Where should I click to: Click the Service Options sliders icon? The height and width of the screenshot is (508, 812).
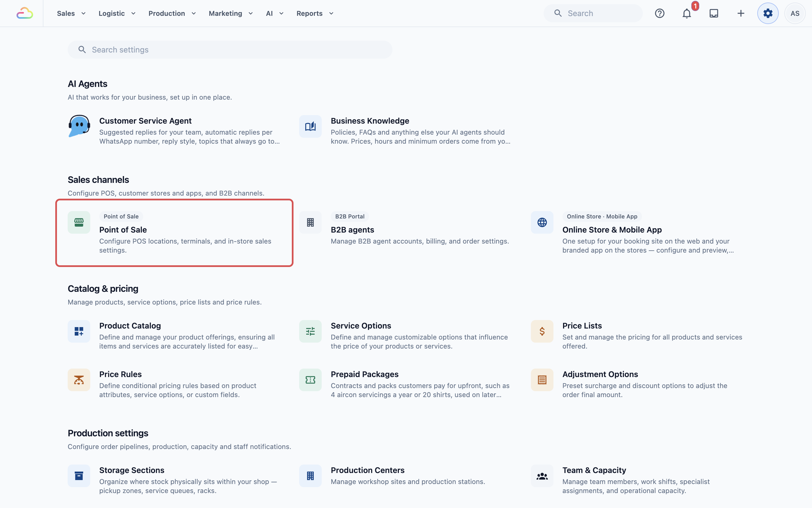tap(310, 331)
